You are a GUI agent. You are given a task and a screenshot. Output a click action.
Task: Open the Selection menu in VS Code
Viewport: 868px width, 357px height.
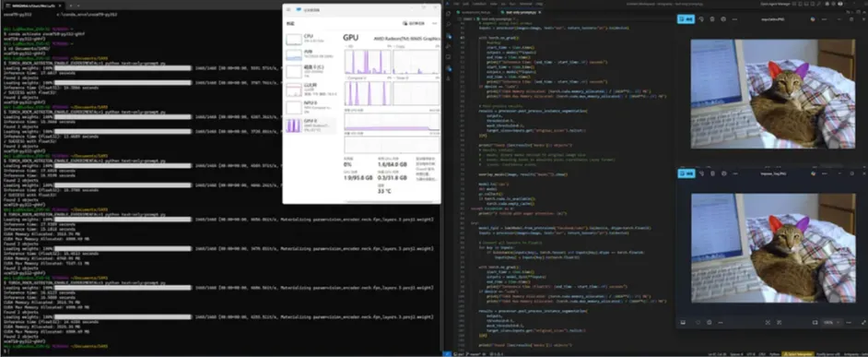pos(479,4)
